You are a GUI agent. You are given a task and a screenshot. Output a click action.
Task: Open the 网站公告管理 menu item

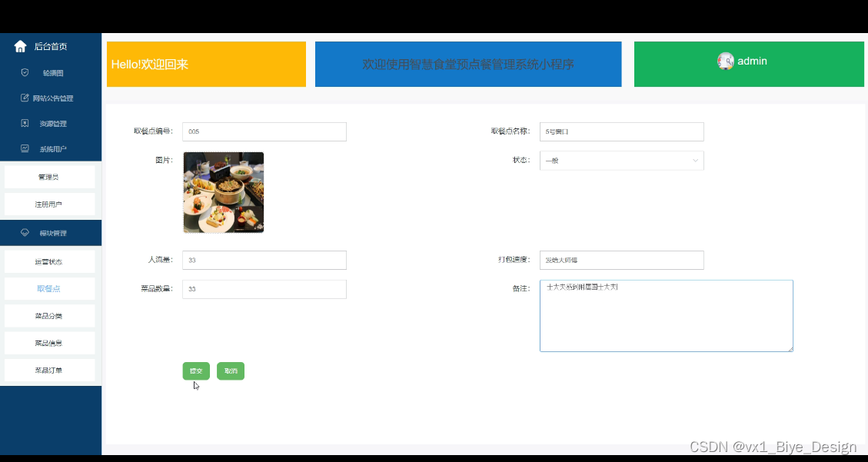click(x=51, y=98)
